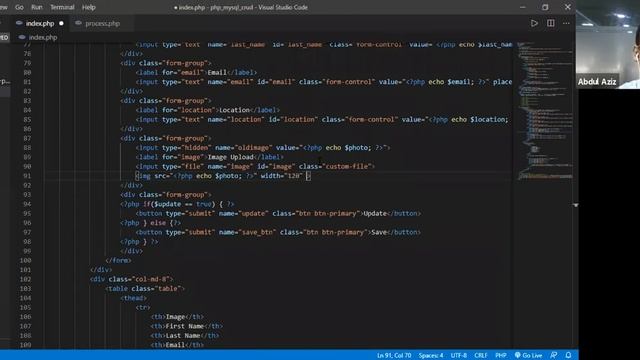Screen dimensions: 640x360
Task: Click the feedback icon in the status bar
Action: coord(553,355)
